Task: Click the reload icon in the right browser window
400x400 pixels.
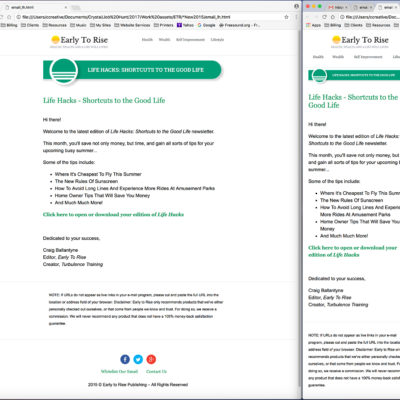Action: (x=324, y=17)
